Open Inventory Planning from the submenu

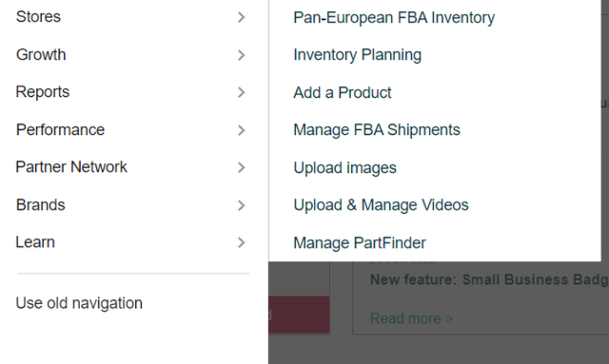coord(358,55)
